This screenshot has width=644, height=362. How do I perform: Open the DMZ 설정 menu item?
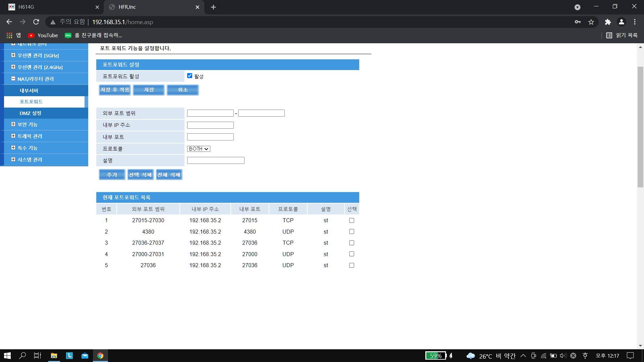point(30,113)
